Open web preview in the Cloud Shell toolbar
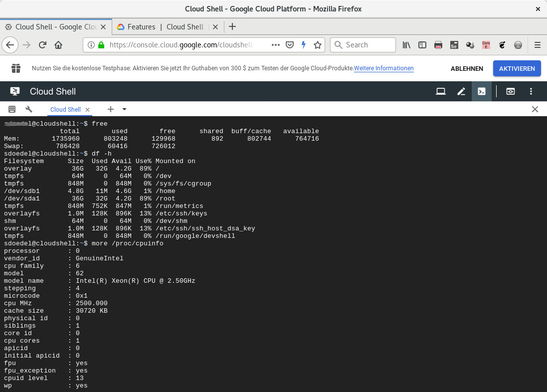 pyautogui.click(x=511, y=91)
